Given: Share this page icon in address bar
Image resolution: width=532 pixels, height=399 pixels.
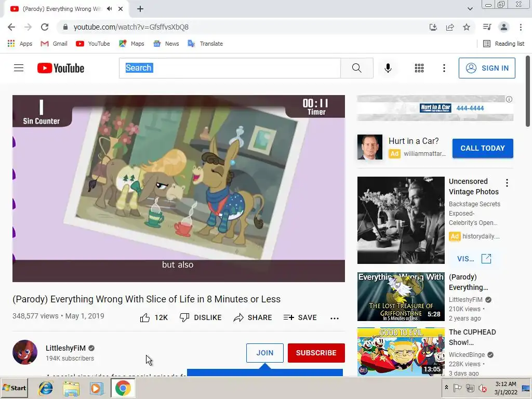Looking at the screenshot, I should [450, 27].
